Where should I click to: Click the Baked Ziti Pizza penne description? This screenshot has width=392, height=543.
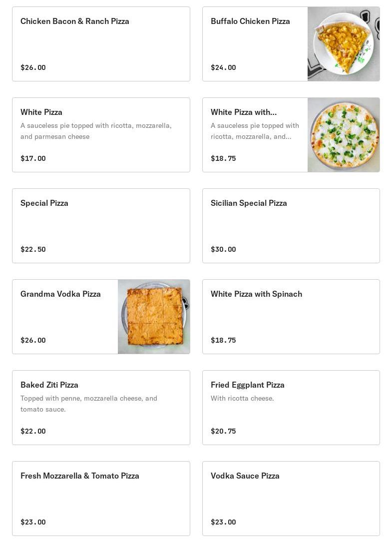pyautogui.click(x=89, y=404)
